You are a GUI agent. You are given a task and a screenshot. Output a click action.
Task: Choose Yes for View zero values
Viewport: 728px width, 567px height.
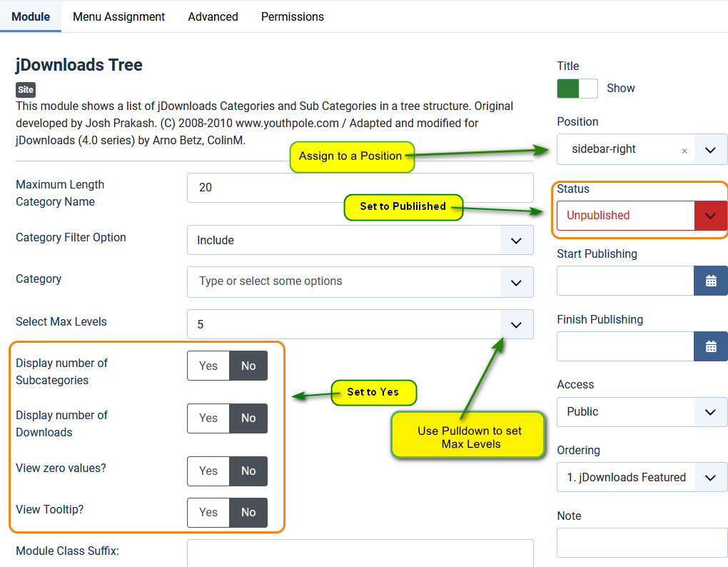(x=208, y=471)
